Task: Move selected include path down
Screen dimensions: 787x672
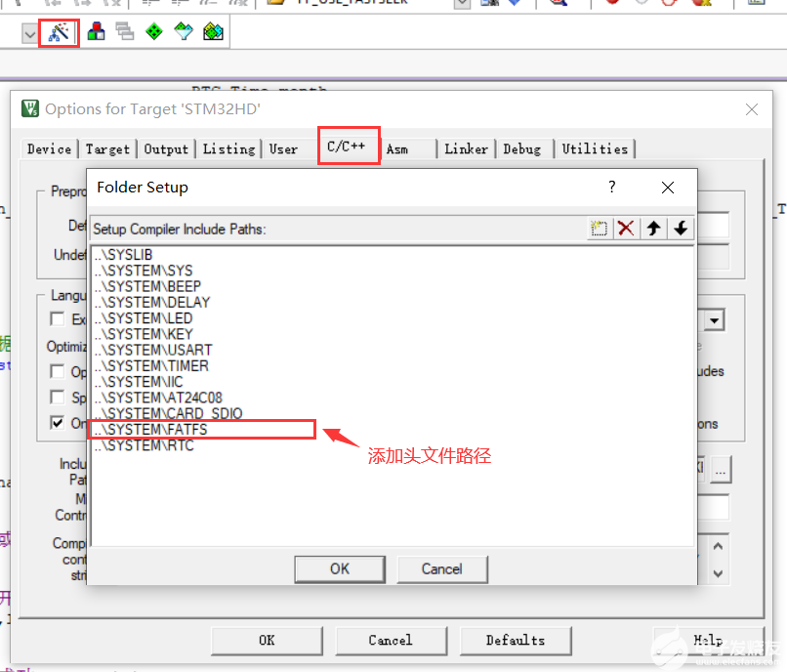Action: tap(681, 228)
